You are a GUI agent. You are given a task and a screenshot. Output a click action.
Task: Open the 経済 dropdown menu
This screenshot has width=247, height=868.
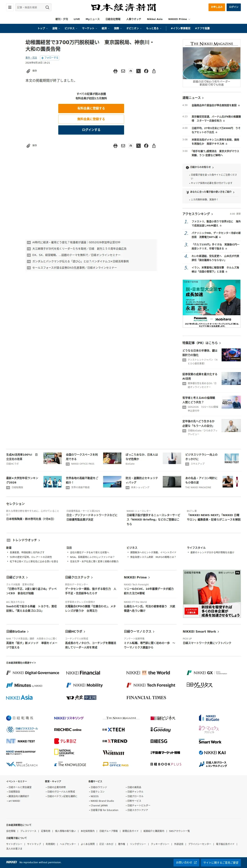(106, 28)
